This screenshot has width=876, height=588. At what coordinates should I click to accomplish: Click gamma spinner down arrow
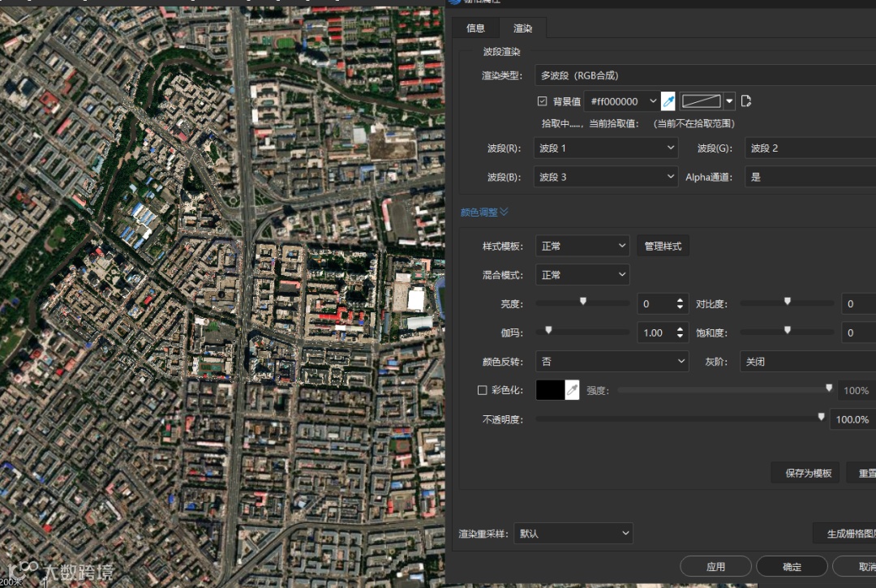(680, 337)
